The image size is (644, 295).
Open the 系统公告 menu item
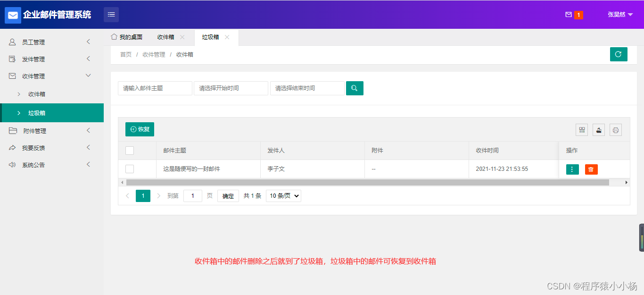[52, 165]
